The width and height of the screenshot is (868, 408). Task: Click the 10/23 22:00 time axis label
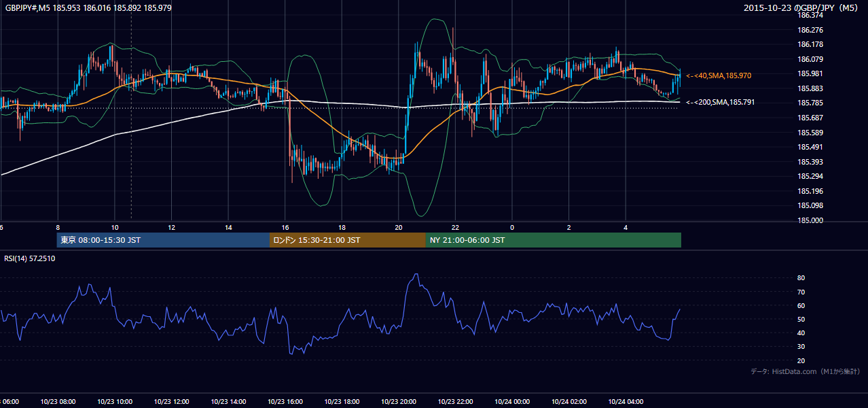(x=455, y=402)
